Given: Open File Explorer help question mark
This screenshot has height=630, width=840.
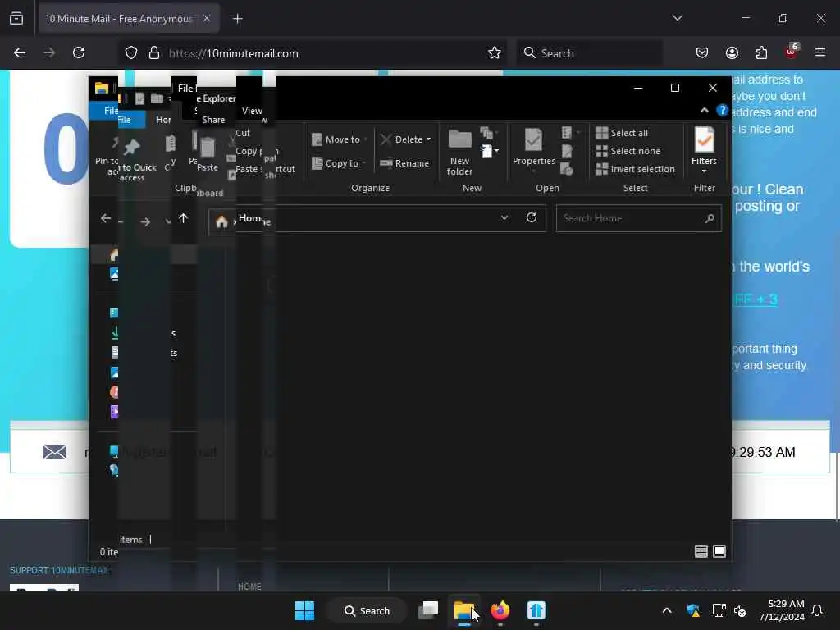Looking at the screenshot, I should (722, 111).
